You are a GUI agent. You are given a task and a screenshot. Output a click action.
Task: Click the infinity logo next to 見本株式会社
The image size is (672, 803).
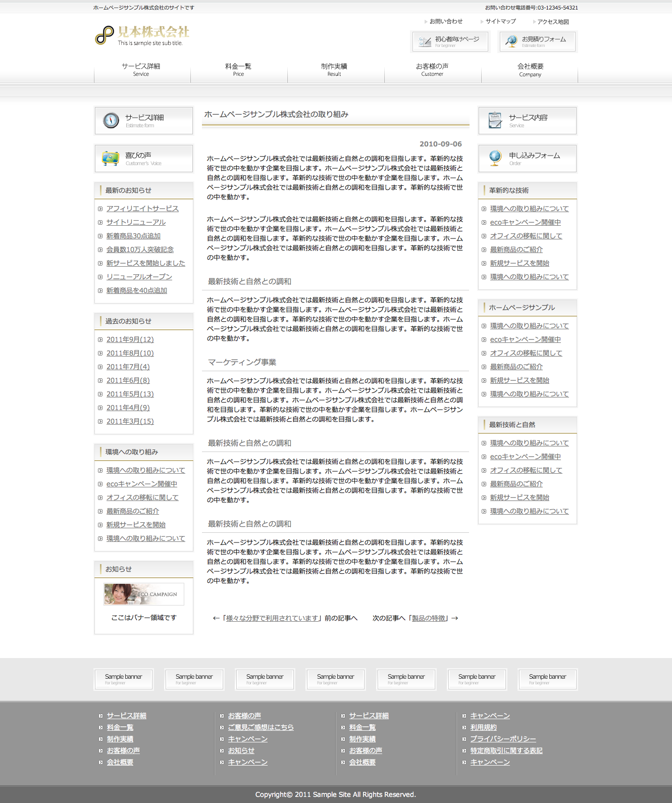coord(105,35)
